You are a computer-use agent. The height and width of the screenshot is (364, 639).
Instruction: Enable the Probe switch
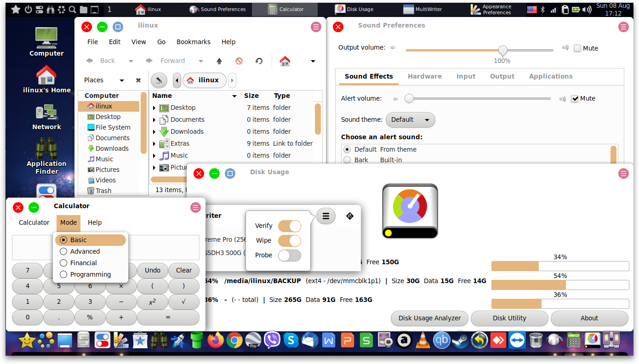pos(290,255)
